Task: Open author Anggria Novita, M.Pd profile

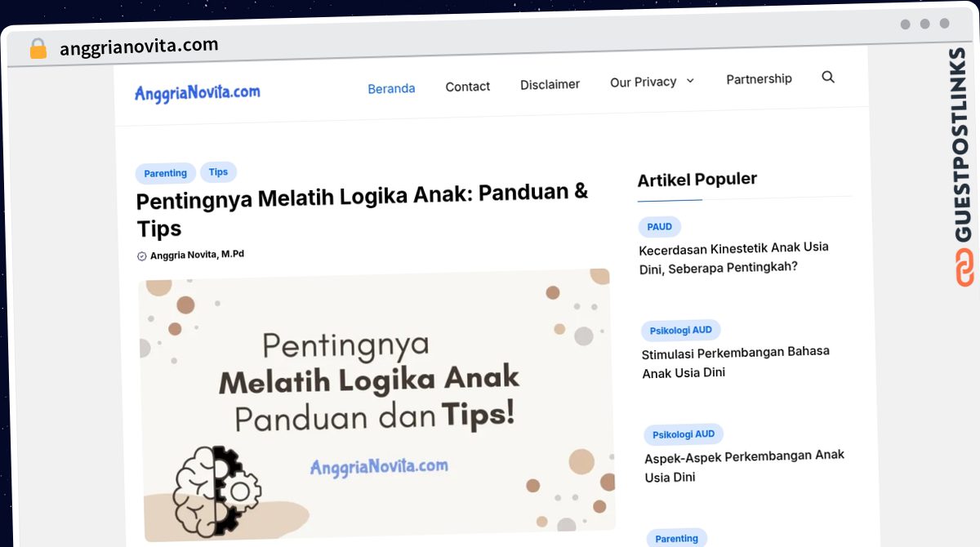Action: coord(197,255)
